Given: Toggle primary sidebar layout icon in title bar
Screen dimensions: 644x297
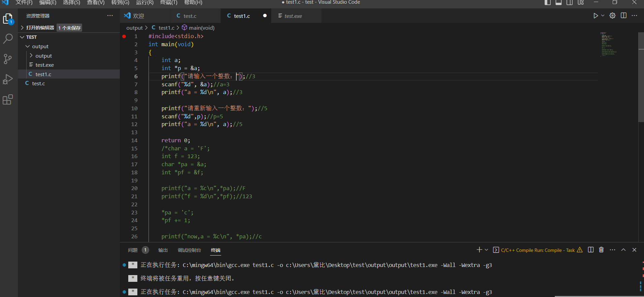Looking at the screenshot, I should (x=548, y=3).
